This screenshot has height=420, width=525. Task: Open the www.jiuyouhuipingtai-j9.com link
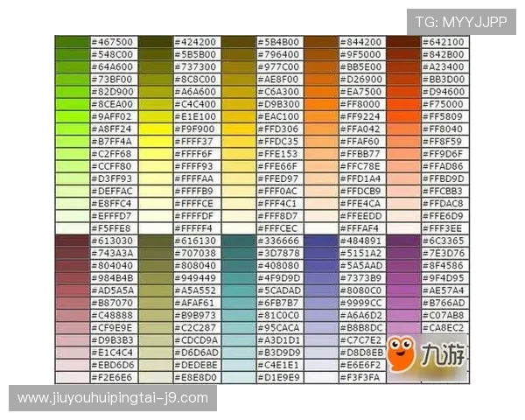coord(113,398)
